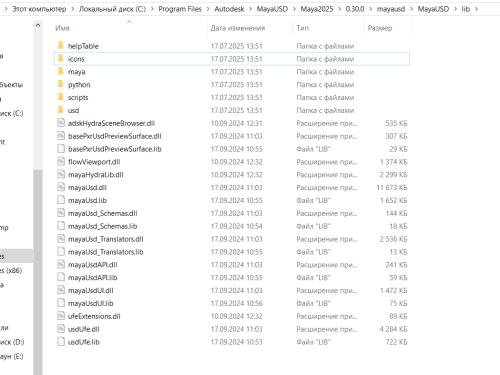Click the mayaUsd_Translators.lib file icon
The image size is (500, 375).
(x=61, y=252)
